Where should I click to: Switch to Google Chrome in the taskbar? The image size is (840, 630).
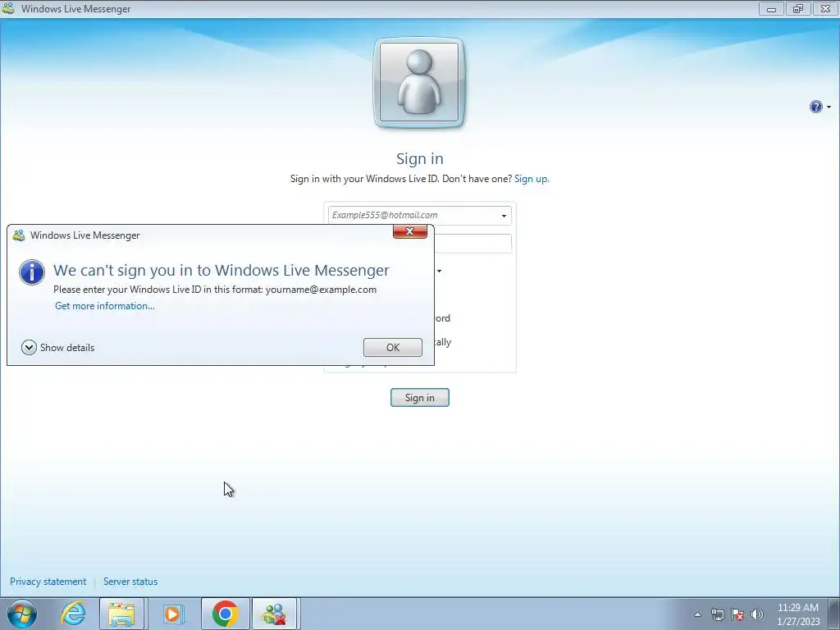coord(225,614)
